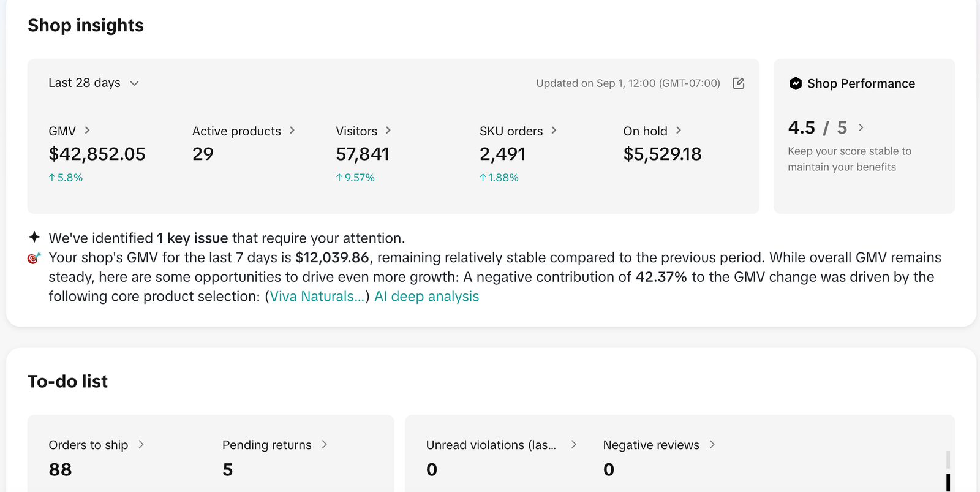Open Orders to ship chevron
This screenshot has height=492, width=980.
tap(141, 444)
